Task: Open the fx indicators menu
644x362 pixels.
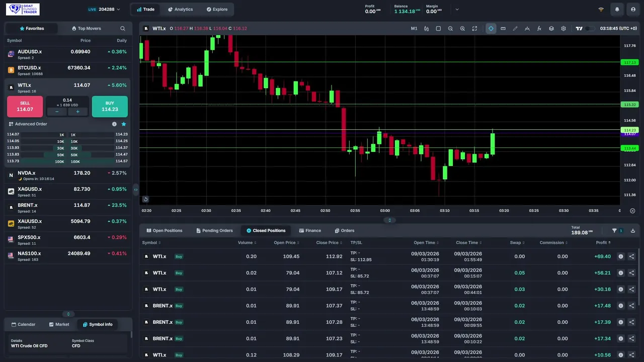Action: (x=539, y=29)
